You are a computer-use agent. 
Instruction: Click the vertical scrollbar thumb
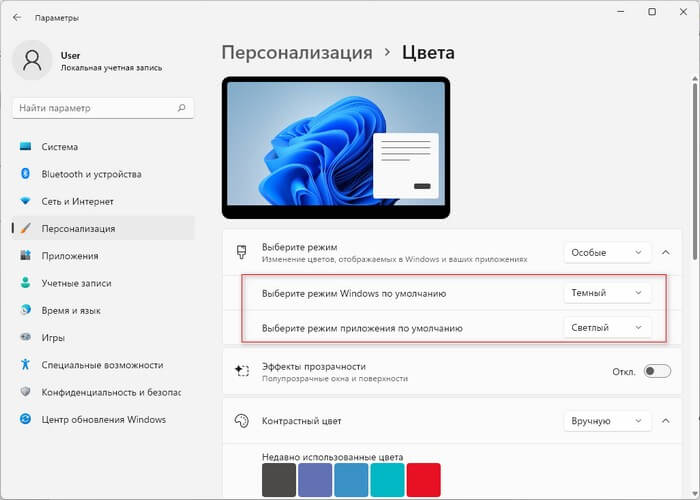click(x=695, y=170)
